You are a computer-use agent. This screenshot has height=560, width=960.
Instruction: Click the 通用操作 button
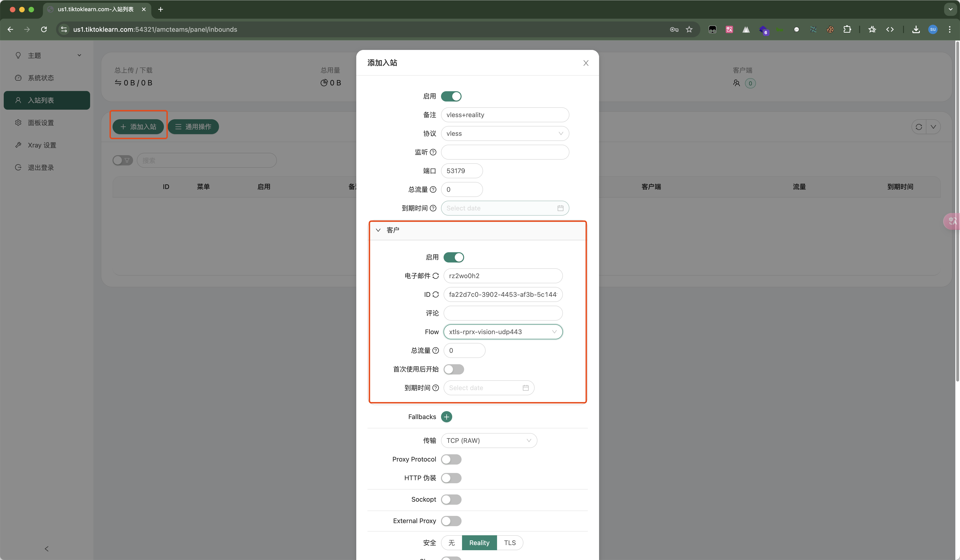point(193,127)
